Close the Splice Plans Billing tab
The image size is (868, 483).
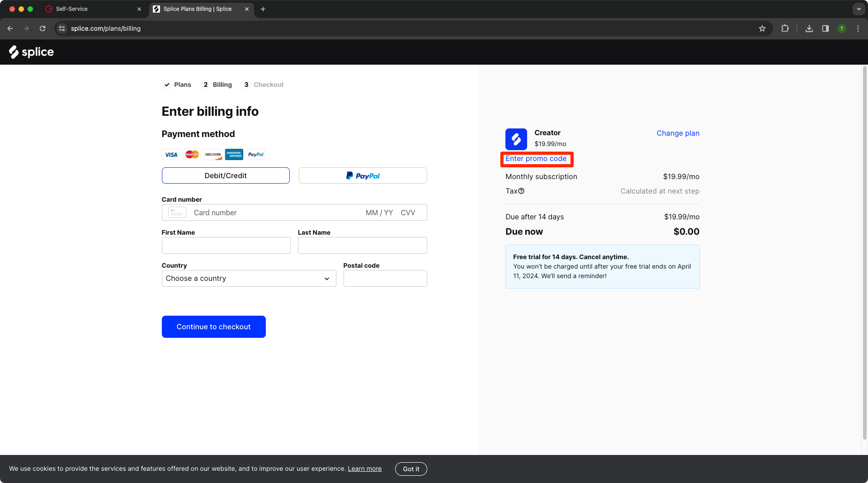pyautogui.click(x=247, y=9)
